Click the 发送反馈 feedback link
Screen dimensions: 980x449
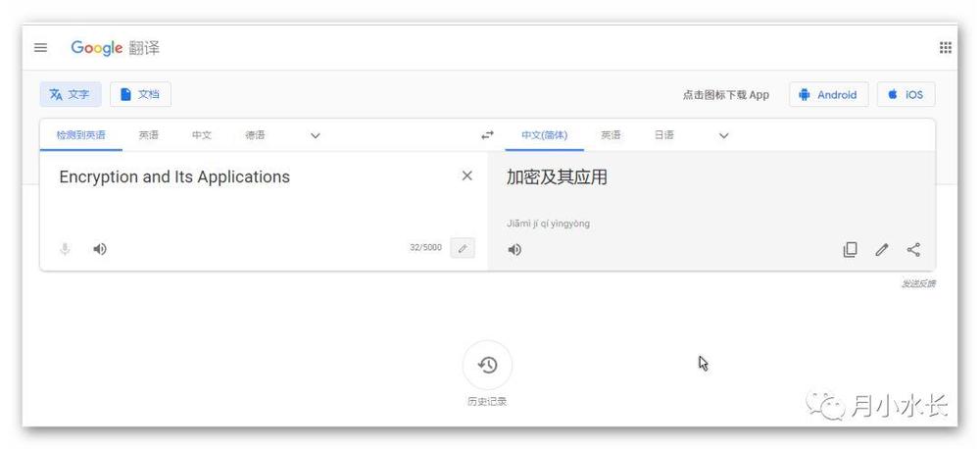click(918, 284)
